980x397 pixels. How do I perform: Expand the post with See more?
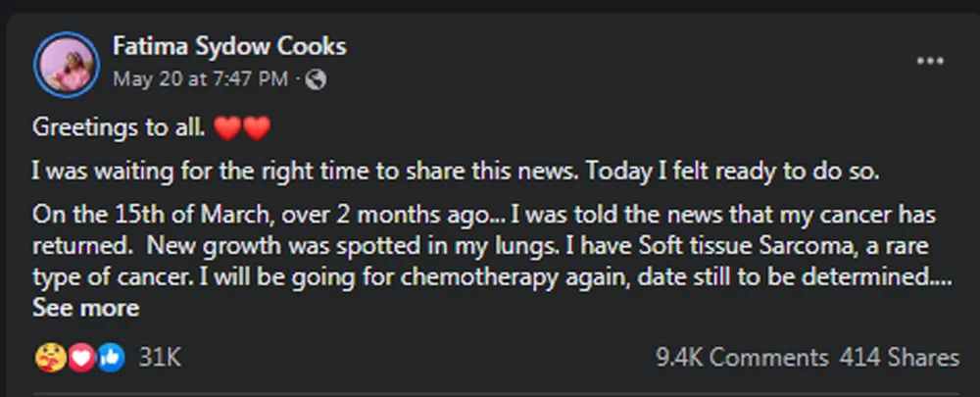pos(85,308)
